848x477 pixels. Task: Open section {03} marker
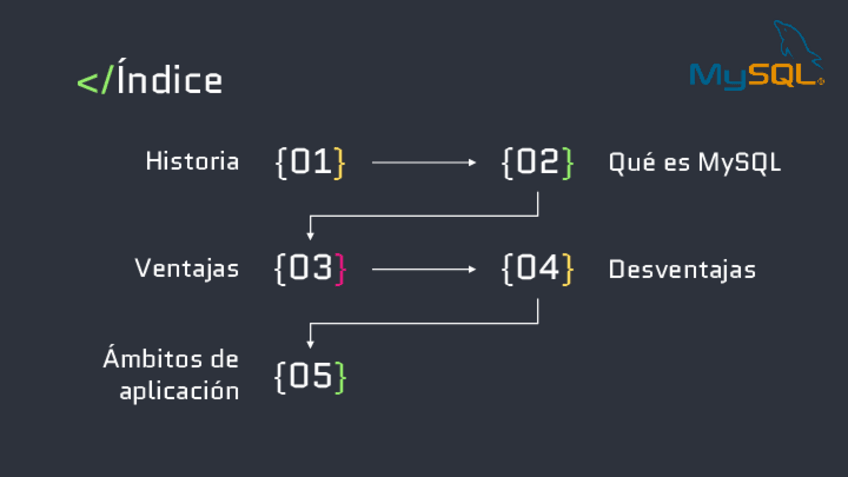pyautogui.click(x=310, y=269)
